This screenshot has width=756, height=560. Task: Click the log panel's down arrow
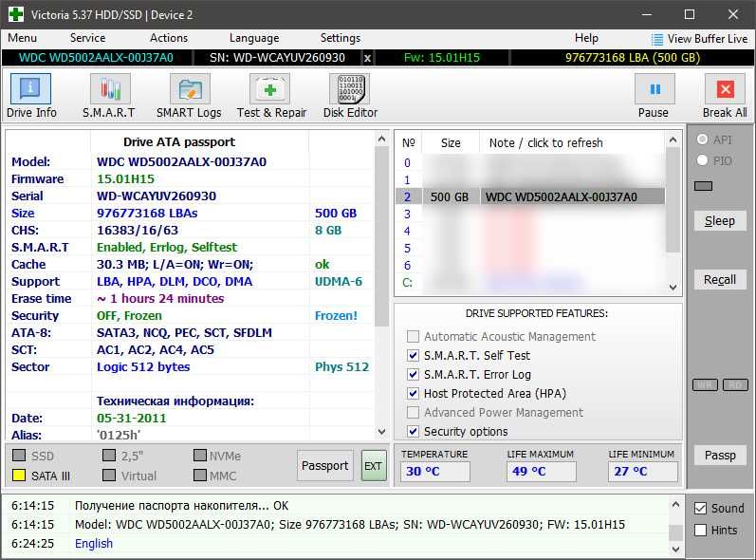click(x=676, y=549)
